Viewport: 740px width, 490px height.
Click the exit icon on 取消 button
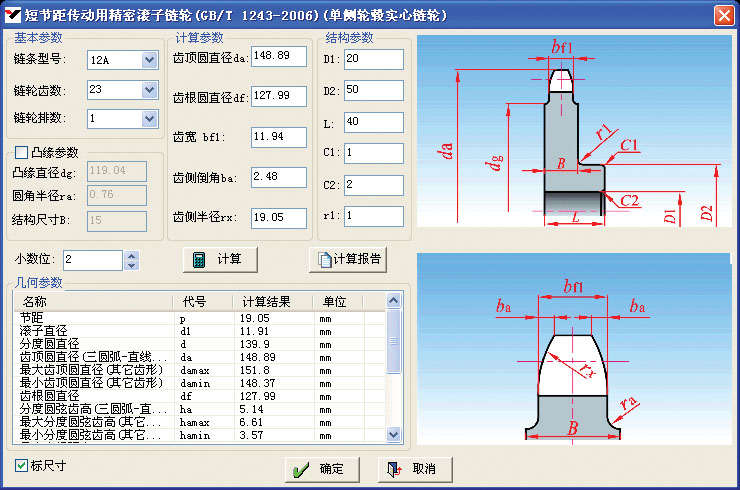pos(394,469)
